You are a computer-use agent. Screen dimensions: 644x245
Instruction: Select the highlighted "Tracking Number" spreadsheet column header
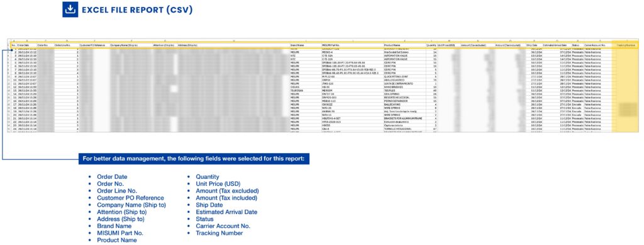626,45
